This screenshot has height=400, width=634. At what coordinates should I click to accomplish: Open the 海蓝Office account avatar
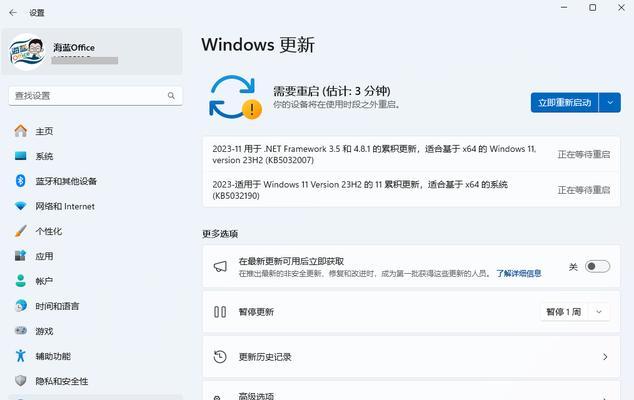click(27, 52)
